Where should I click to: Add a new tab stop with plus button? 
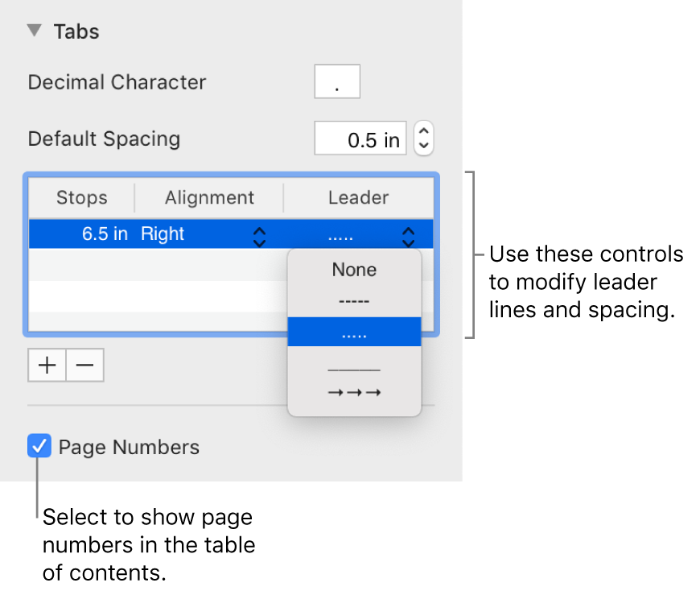click(47, 365)
